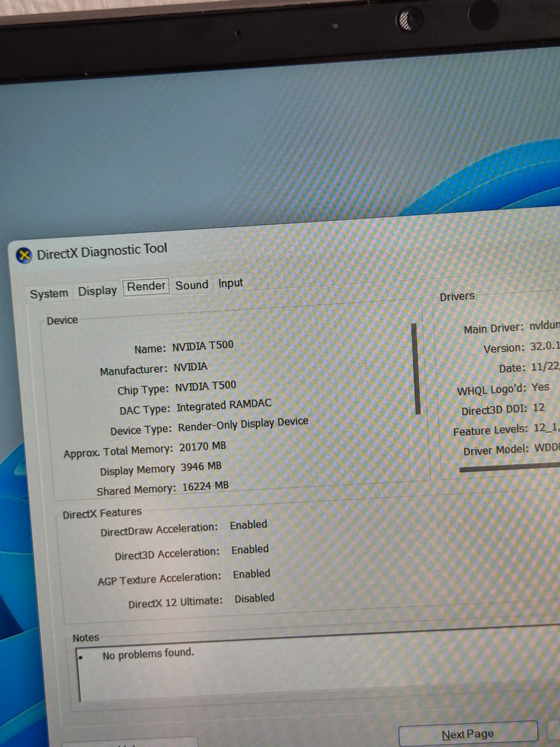Click the '20170 MB' total memory value
The height and width of the screenshot is (747, 560).
tap(202, 446)
